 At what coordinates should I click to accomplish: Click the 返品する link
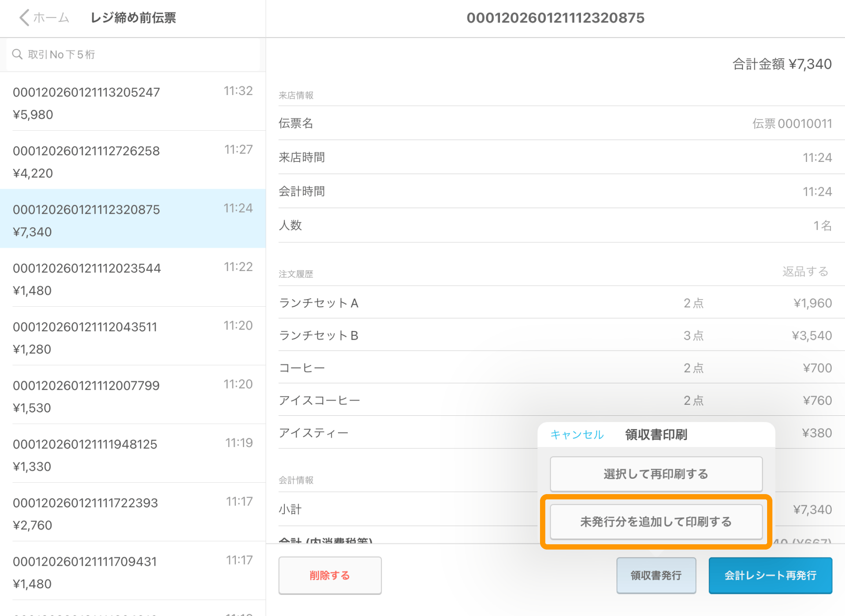(x=805, y=272)
